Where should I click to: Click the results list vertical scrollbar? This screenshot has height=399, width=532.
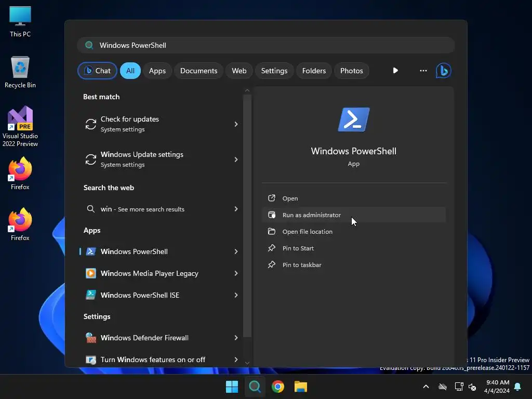coord(247,216)
